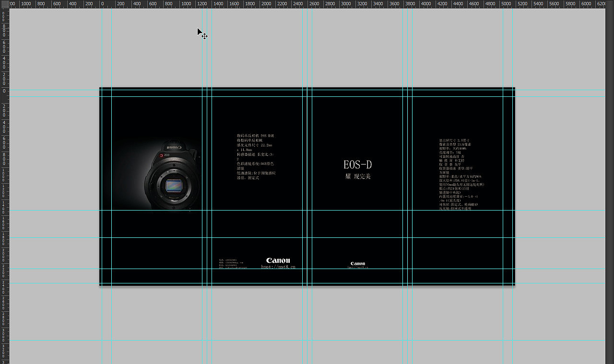This screenshot has width=614, height=364.
Task: Click the "EOS-D" title text
Action: (357, 164)
